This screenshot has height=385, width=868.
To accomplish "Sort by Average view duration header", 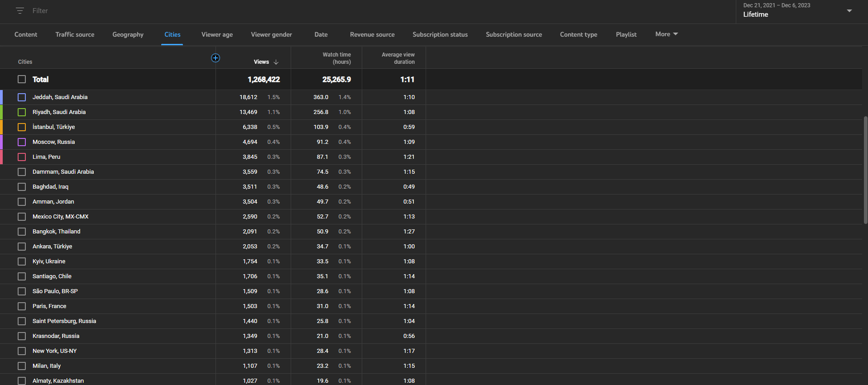I will [x=398, y=58].
